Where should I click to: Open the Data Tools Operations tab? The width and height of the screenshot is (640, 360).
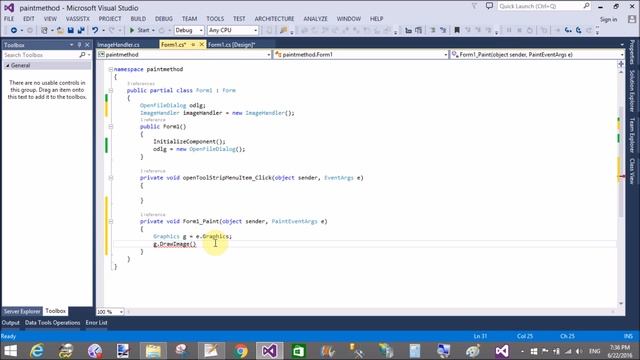[x=52, y=323]
